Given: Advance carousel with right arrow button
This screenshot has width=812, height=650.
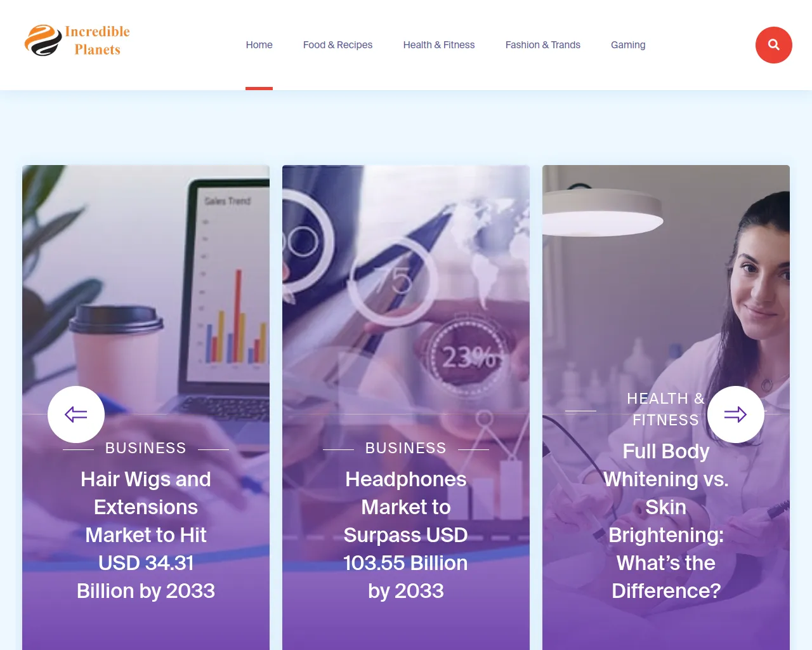Looking at the screenshot, I should [736, 415].
